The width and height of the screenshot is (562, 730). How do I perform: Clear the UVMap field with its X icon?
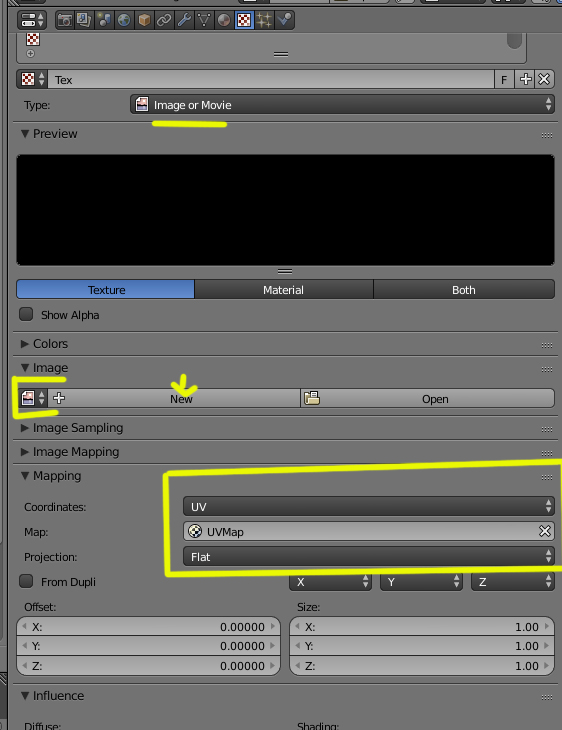545,531
